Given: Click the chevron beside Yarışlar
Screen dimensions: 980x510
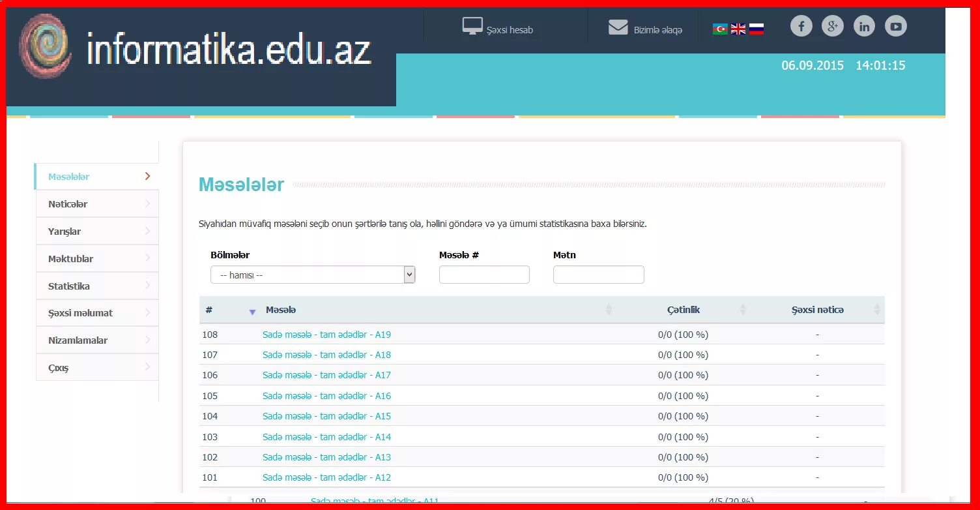Looking at the screenshot, I should click(x=147, y=231).
